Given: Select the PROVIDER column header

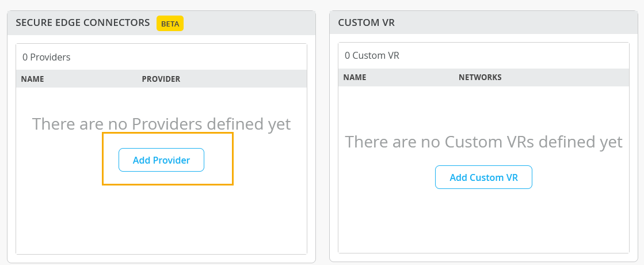Looking at the screenshot, I should pyautogui.click(x=161, y=79).
